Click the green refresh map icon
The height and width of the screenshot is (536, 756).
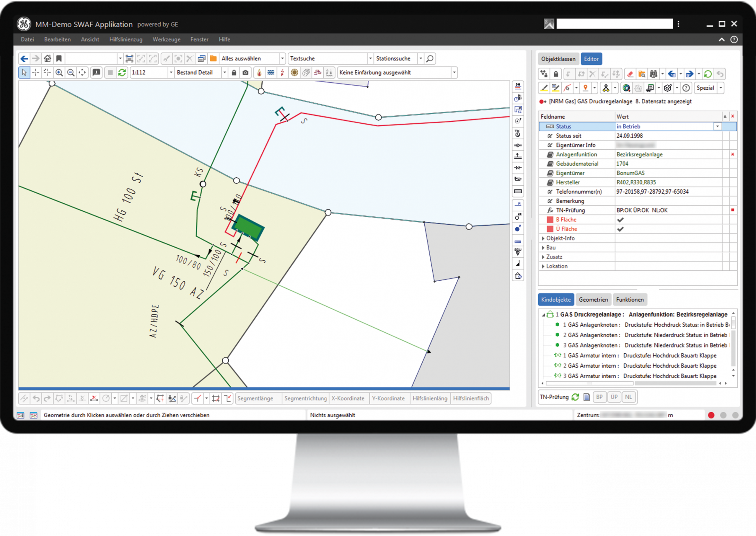[x=122, y=73]
